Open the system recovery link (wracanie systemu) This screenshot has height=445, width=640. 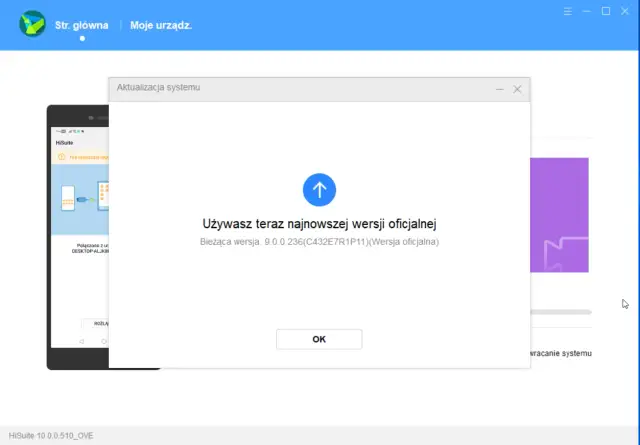tap(561, 353)
